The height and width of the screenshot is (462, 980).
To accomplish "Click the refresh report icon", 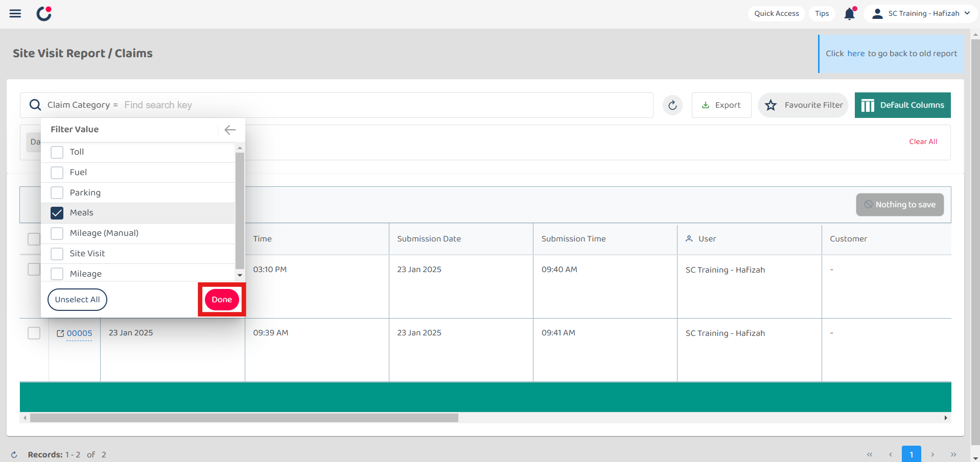I will click(672, 105).
